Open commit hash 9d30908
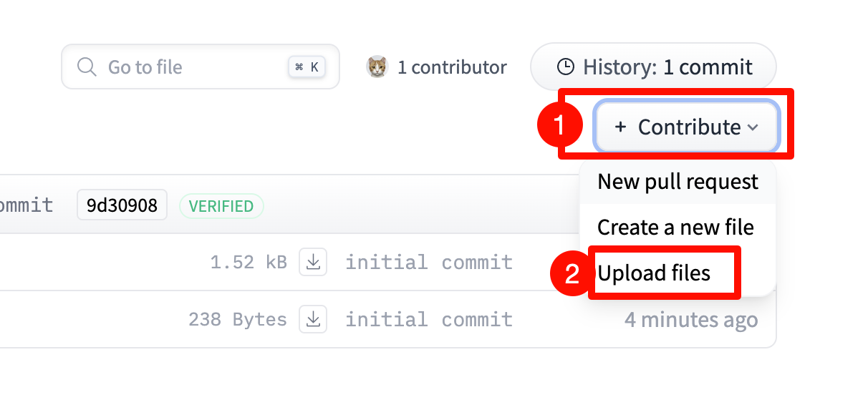This screenshot has height=405, width=868. pos(122,205)
